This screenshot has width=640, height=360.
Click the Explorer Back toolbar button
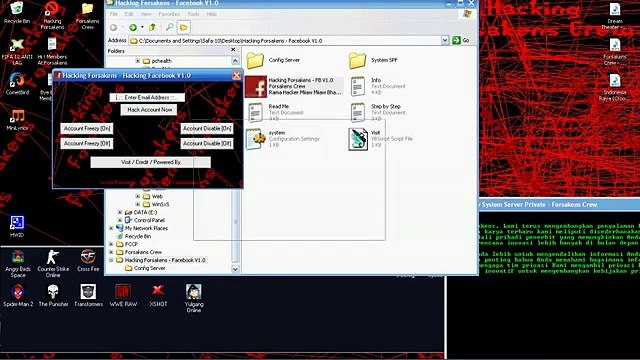pyautogui.click(x=113, y=27)
